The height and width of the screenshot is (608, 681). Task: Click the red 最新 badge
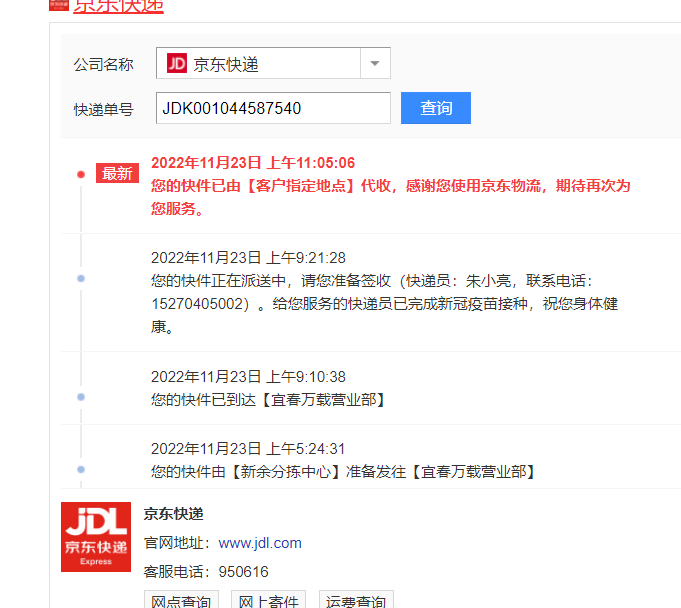click(x=117, y=173)
